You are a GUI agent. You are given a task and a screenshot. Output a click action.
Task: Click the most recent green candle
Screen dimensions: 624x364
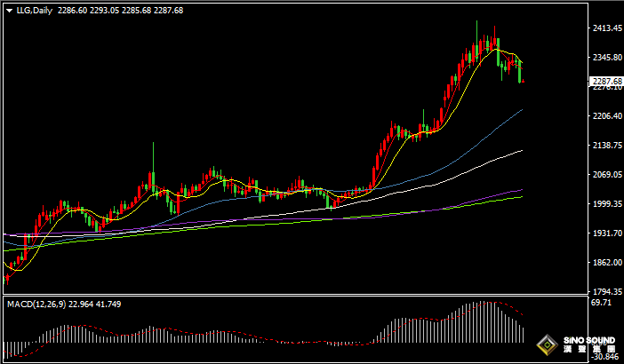click(520, 71)
